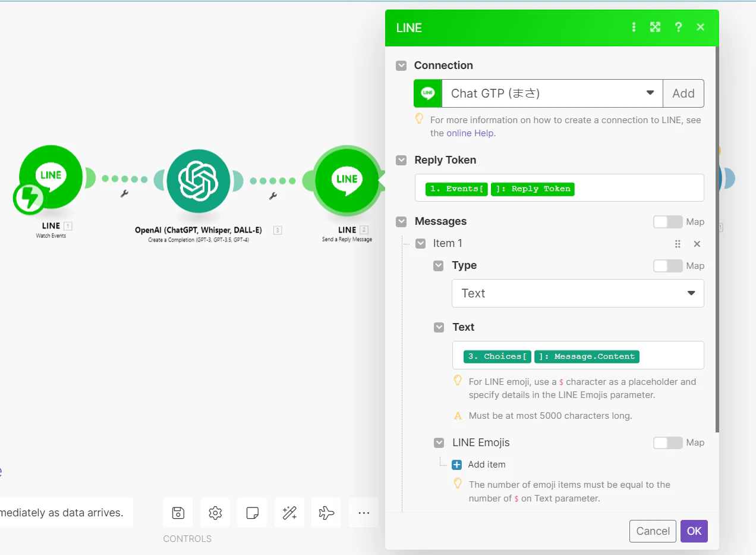Confirm settings with the OK button

coord(694,531)
